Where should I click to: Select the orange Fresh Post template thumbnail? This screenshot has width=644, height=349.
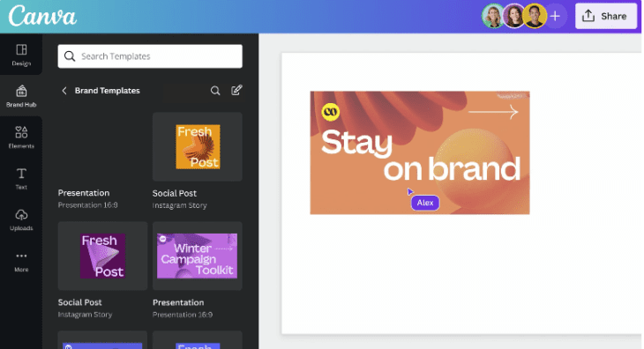tap(198, 147)
